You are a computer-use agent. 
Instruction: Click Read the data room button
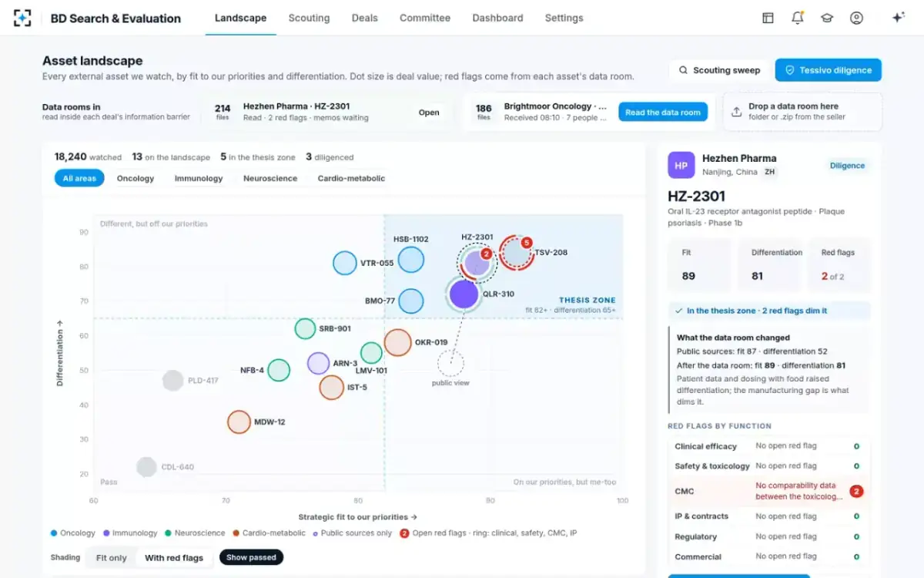[662, 113]
